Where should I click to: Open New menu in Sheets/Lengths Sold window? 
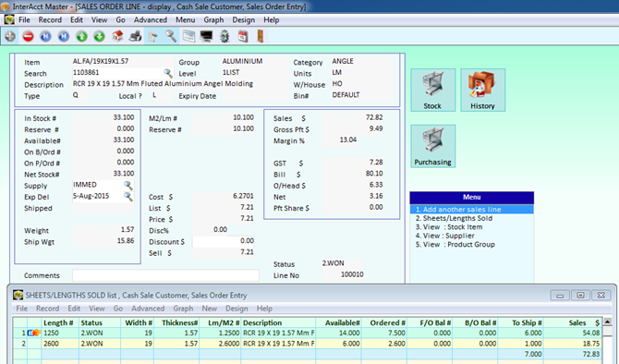pyautogui.click(x=209, y=309)
